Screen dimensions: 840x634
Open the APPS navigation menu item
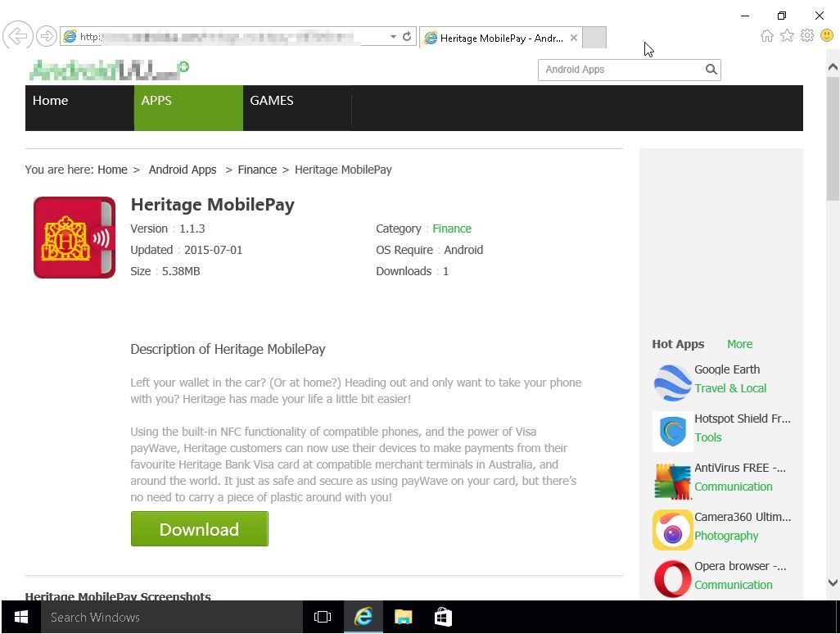pyautogui.click(x=188, y=108)
